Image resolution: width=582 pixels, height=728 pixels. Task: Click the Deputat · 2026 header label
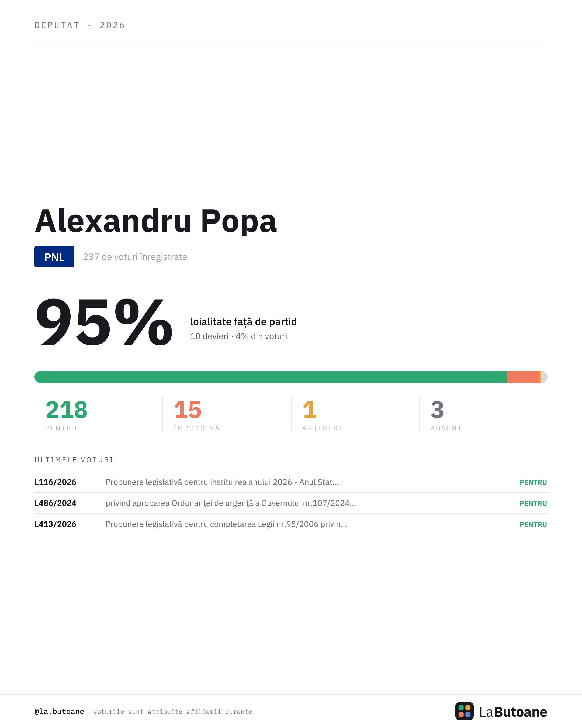80,25
